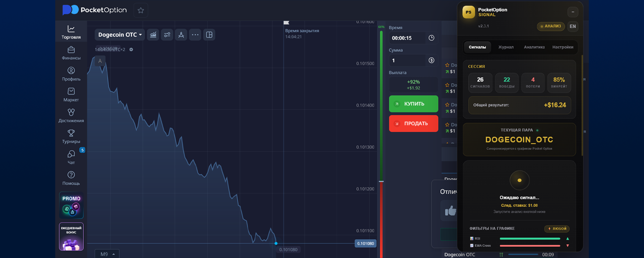
Task: Open the Маркет shop section
Action: [71, 94]
